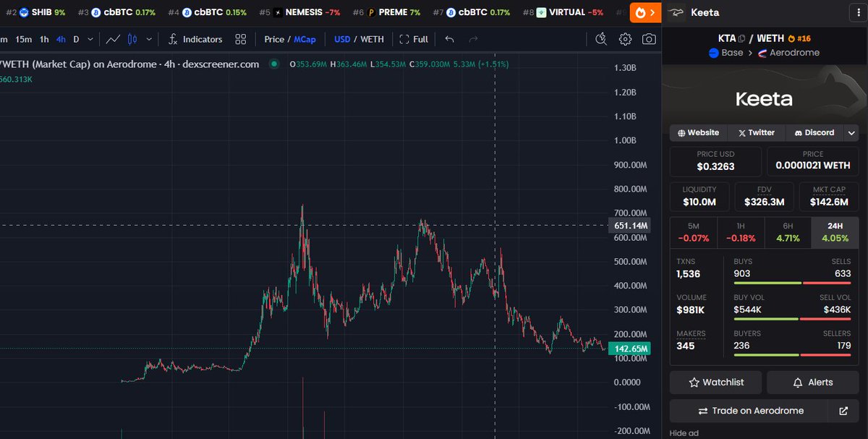Click the MAKERS 345 value

click(x=684, y=346)
